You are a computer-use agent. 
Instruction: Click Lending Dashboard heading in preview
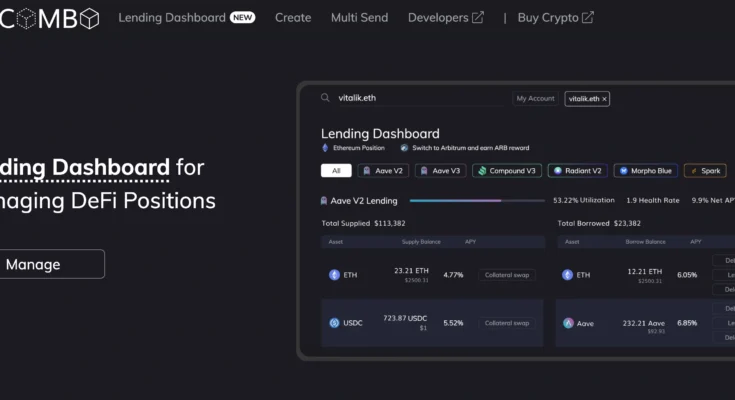pyautogui.click(x=380, y=134)
